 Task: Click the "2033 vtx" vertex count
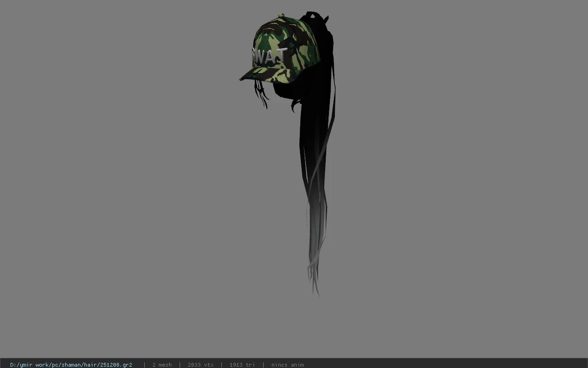(201, 365)
